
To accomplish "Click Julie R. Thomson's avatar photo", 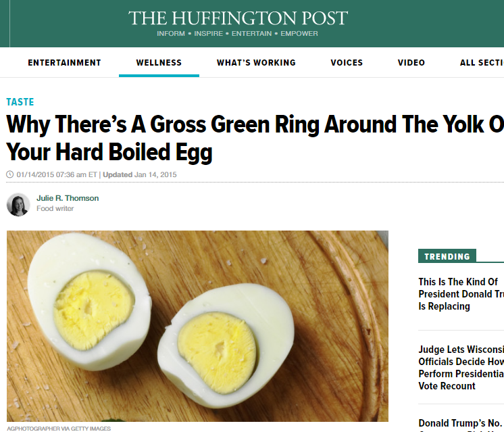I will click(18, 204).
